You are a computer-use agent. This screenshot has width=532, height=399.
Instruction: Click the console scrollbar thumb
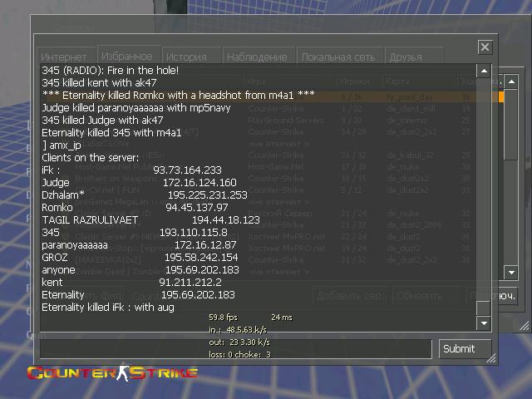click(x=484, y=308)
